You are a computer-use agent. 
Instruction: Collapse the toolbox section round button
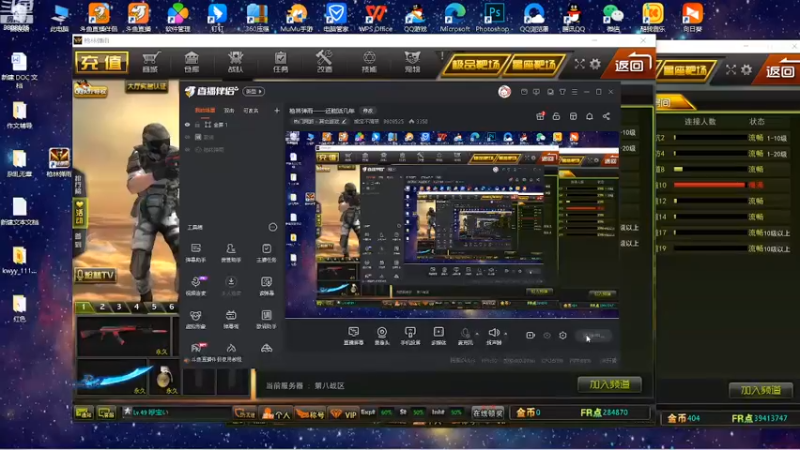(x=273, y=227)
